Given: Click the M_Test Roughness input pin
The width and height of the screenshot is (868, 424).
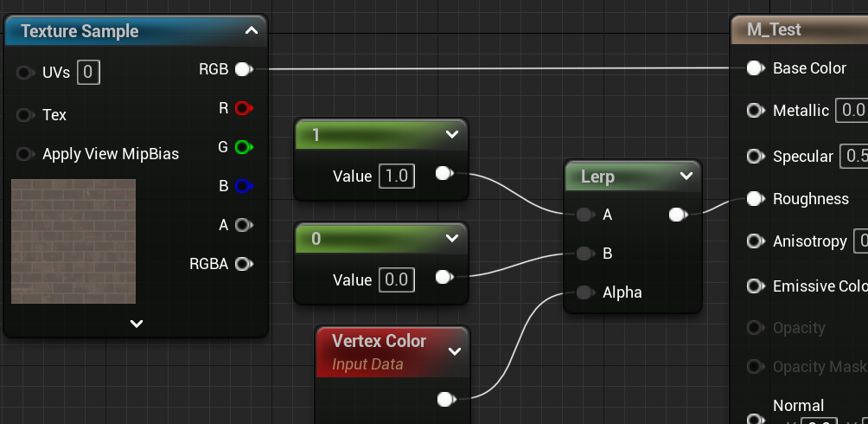Looking at the screenshot, I should 755,199.
